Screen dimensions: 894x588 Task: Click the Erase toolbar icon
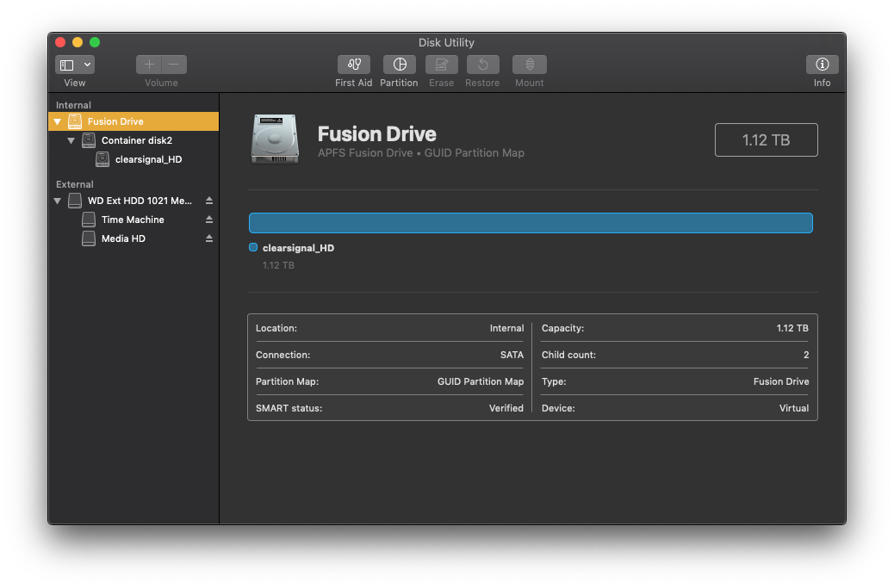click(441, 65)
